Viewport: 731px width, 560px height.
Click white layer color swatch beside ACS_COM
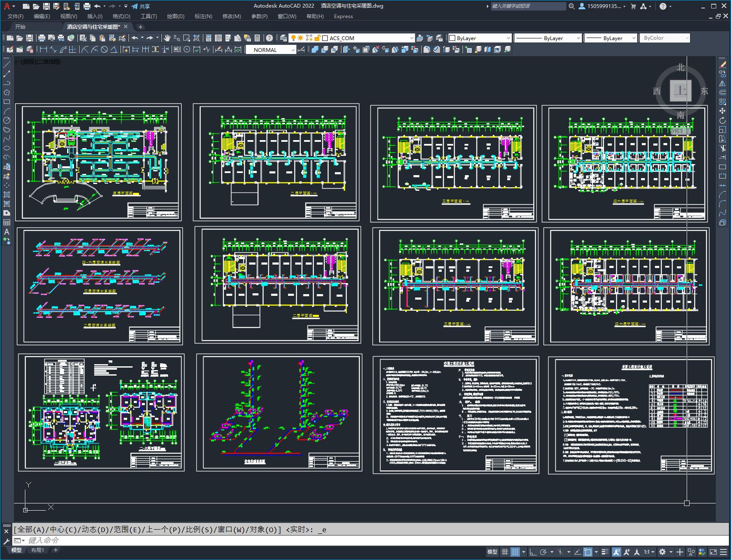(x=325, y=38)
